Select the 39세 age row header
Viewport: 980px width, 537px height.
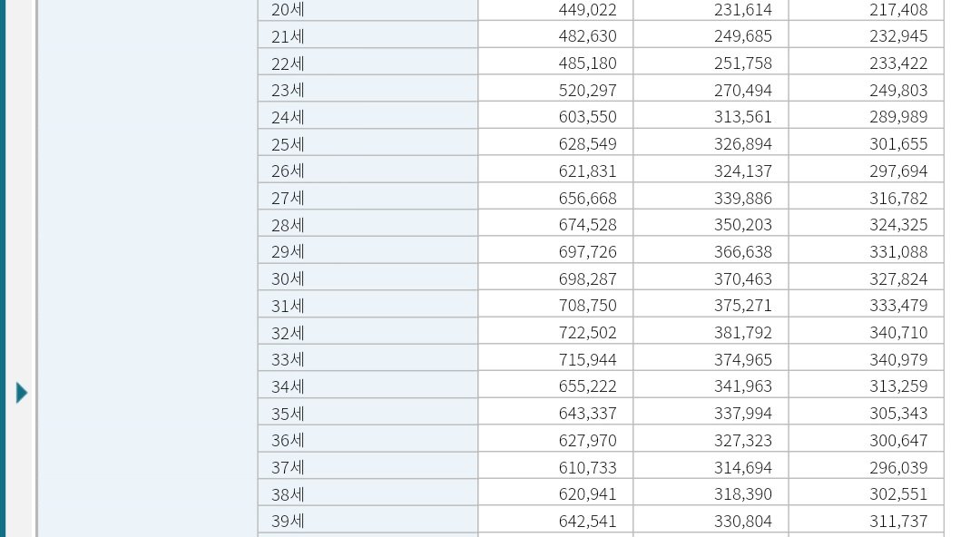pyautogui.click(x=367, y=520)
